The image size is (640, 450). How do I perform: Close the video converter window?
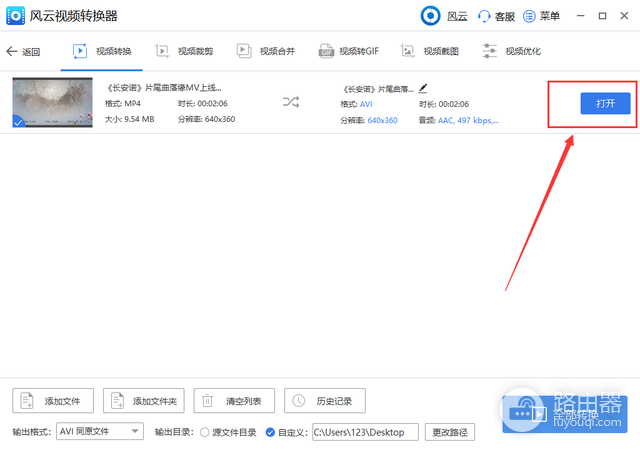[x=624, y=16]
